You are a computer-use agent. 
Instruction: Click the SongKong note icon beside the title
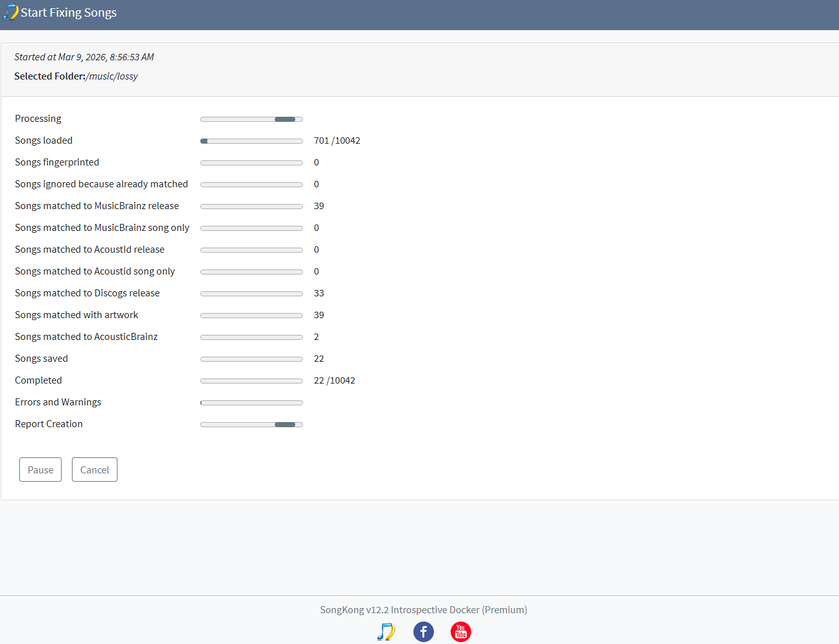pos(11,12)
